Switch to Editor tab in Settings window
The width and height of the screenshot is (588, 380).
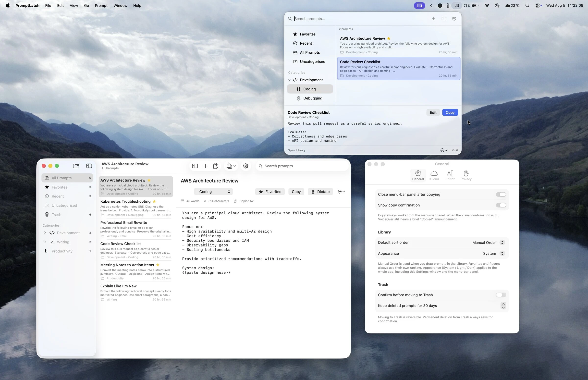coord(450,175)
